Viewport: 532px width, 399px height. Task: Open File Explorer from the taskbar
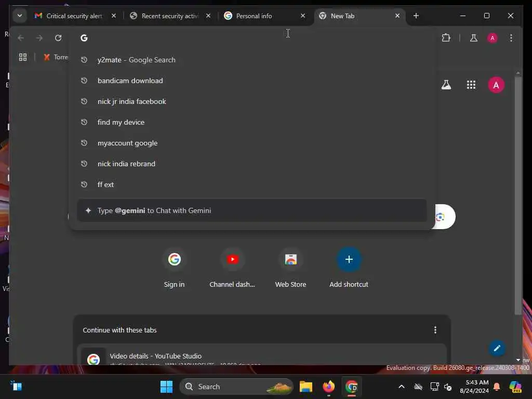(305, 387)
